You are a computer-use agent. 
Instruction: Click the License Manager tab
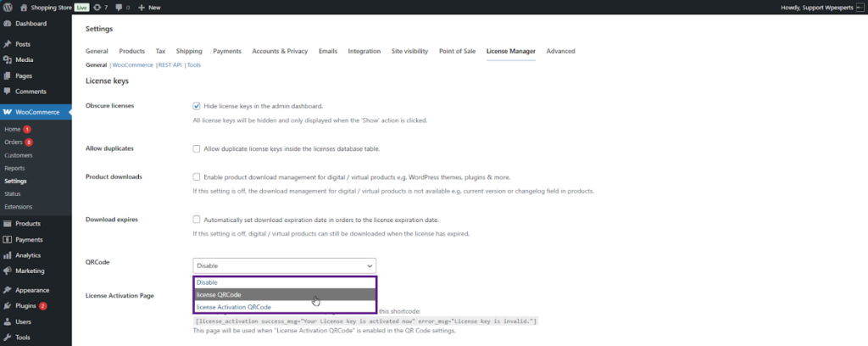(x=511, y=51)
